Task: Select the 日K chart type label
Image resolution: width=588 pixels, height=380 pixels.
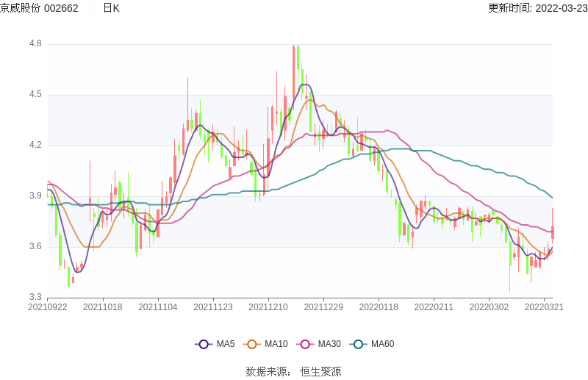Action: 111,8
